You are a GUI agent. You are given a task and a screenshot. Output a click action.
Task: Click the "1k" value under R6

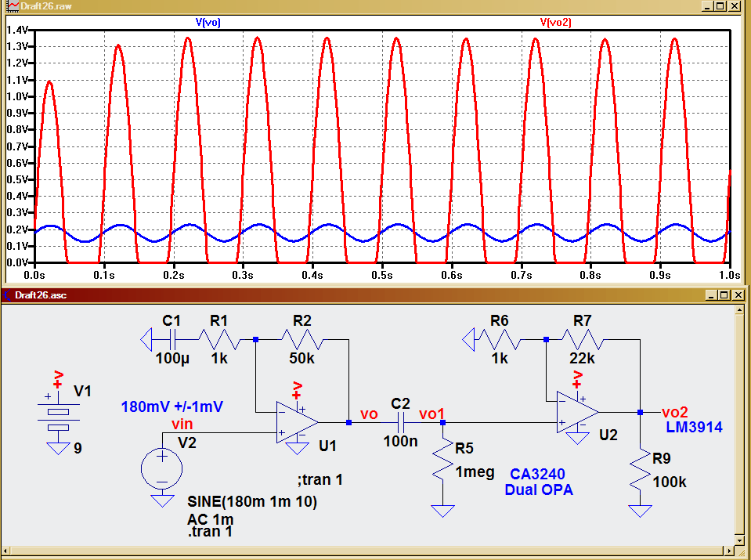(x=500, y=358)
